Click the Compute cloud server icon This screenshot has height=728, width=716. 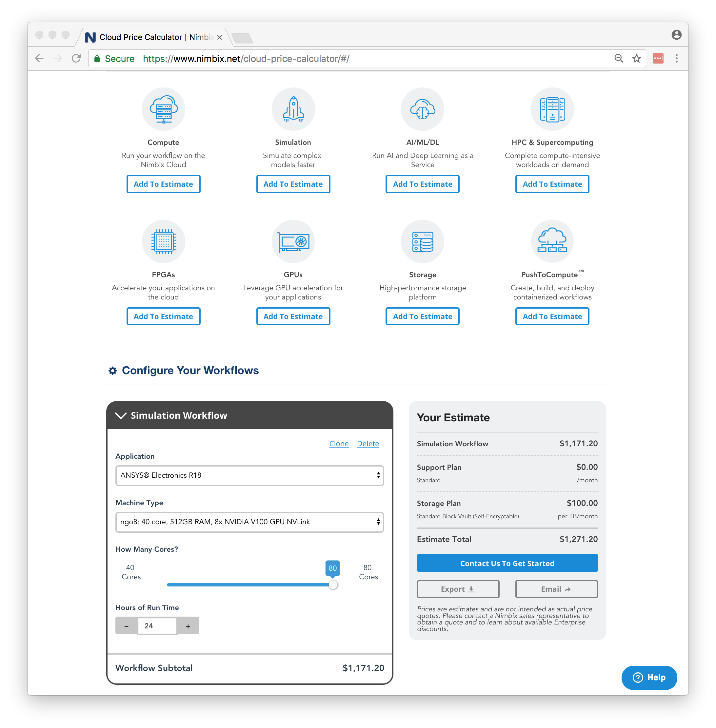tap(163, 109)
